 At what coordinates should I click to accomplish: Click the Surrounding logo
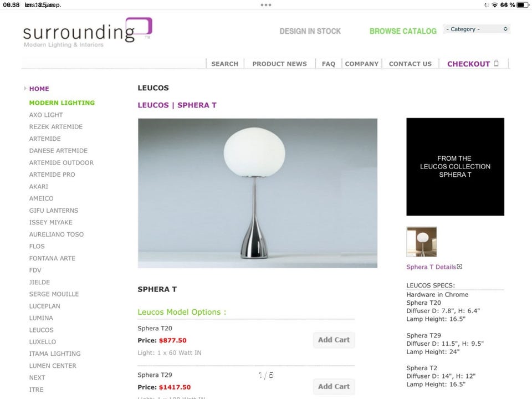[88, 33]
